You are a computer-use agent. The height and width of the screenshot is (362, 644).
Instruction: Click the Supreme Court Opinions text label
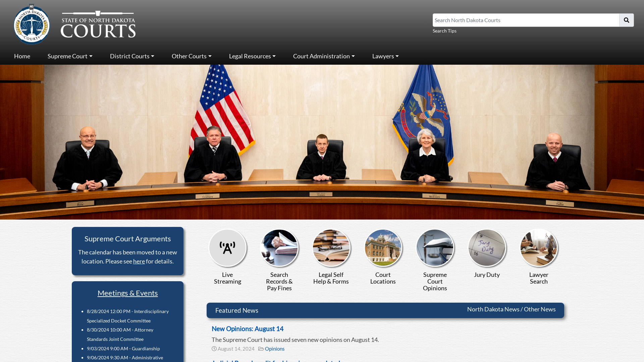coord(435,282)
